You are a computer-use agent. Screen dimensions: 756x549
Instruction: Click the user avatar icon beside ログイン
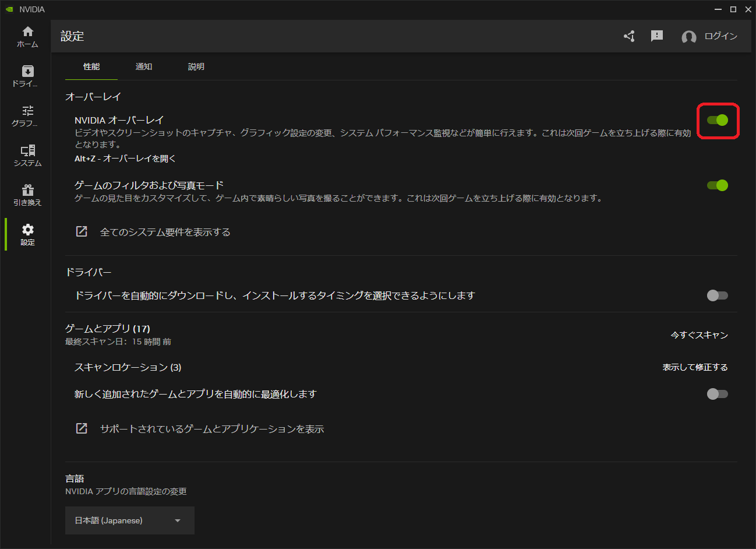point(688,37)
